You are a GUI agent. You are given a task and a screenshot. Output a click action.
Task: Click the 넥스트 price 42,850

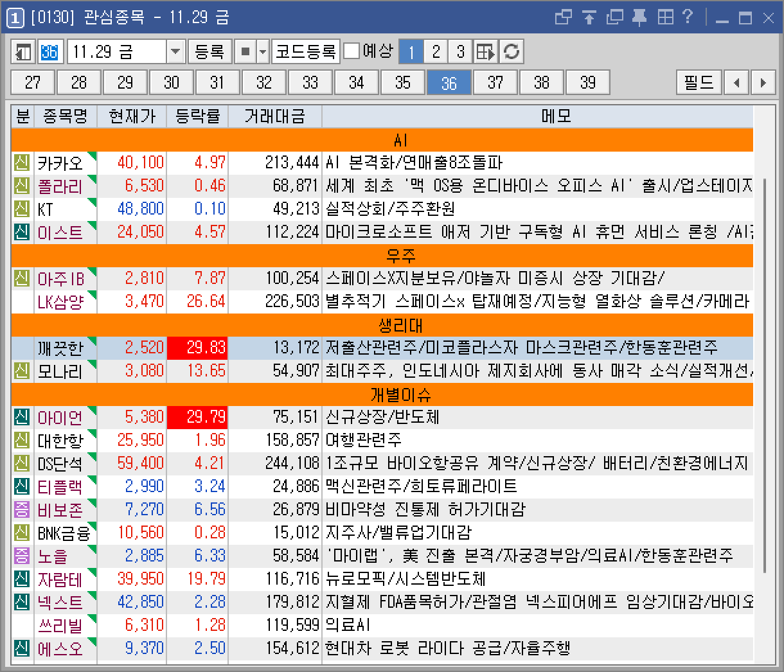141,602
